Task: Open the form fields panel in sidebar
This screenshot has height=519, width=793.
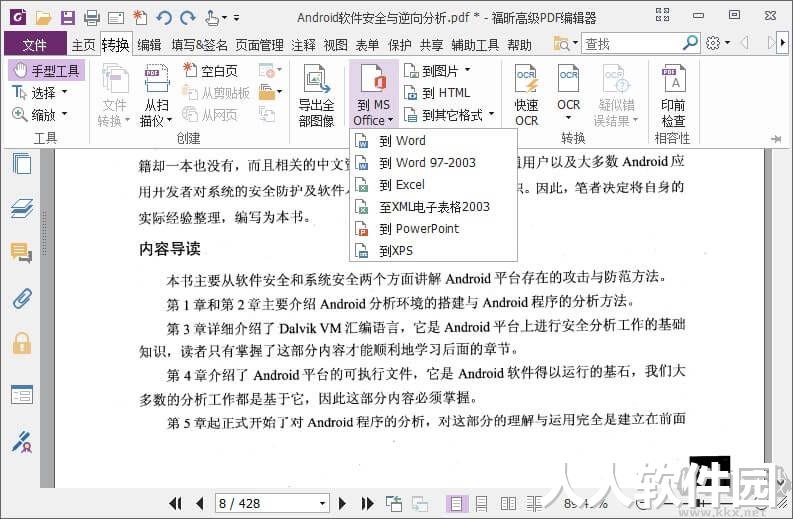Action: click(x=22, y=395)
